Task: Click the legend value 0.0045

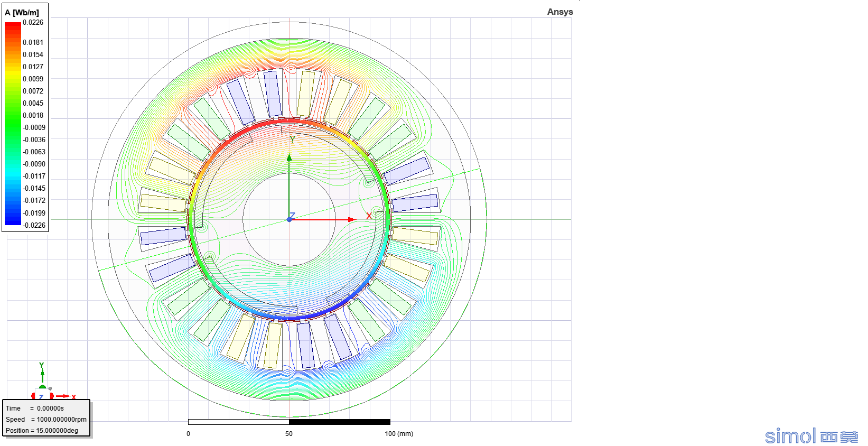Action: 33,103
